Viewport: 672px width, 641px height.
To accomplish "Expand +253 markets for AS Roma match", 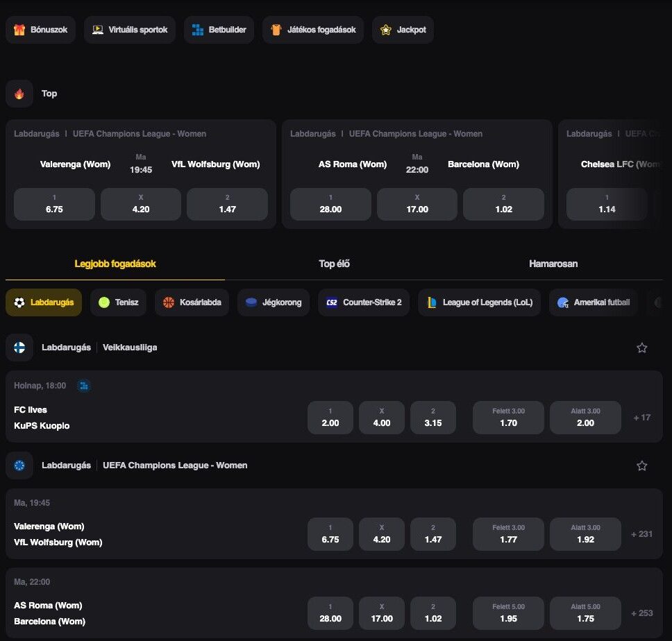I will (x=641, y=613).
